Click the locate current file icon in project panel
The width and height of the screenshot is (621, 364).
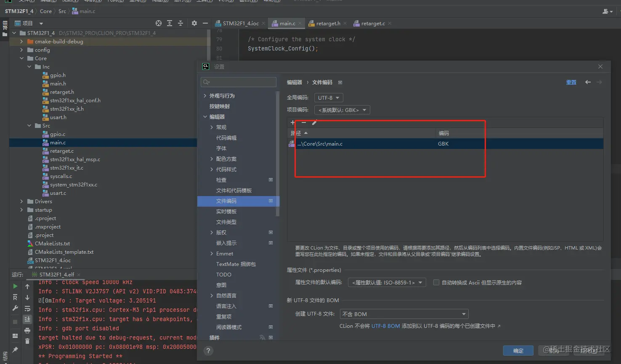point(159,23)
